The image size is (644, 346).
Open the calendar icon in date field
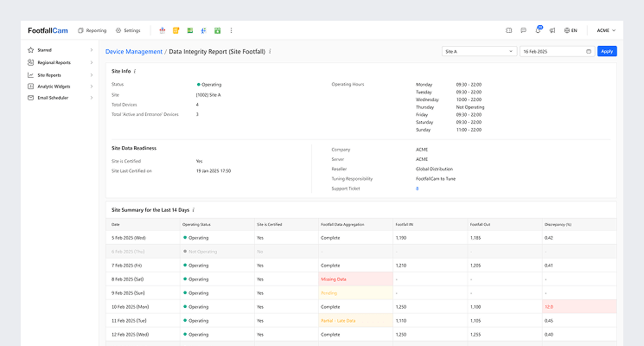589,51
